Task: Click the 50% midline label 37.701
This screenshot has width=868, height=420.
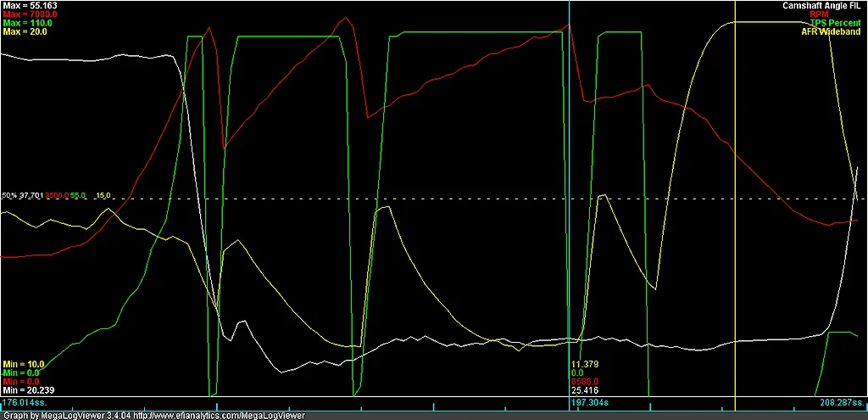Action: 31,196
